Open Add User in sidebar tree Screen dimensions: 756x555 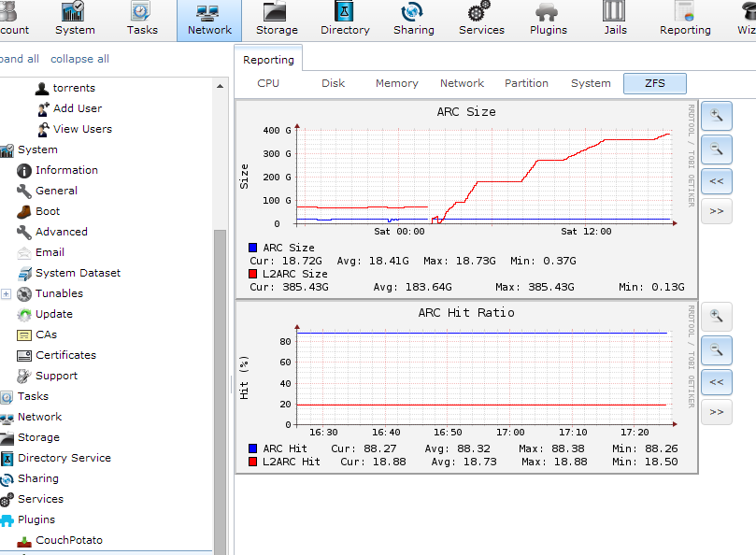pyautogui.click(x=77, y=108)
